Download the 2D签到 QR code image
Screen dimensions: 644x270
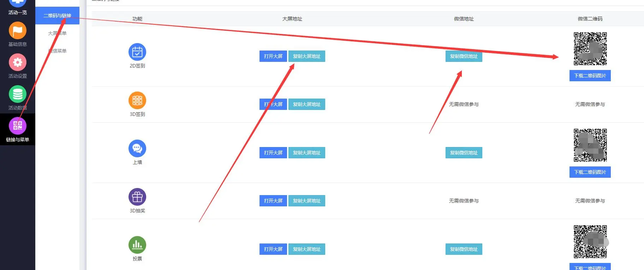[x=590, y=76]
